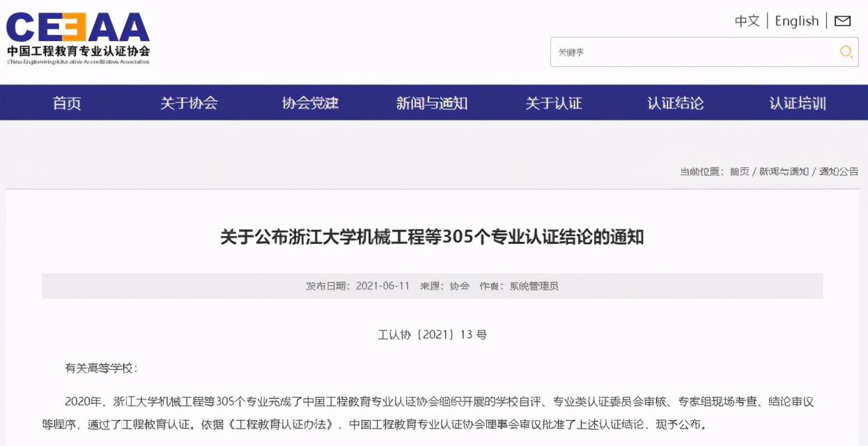Go to 关于认证 navigation item
The image size is (868, 446).
click(552, 102)
